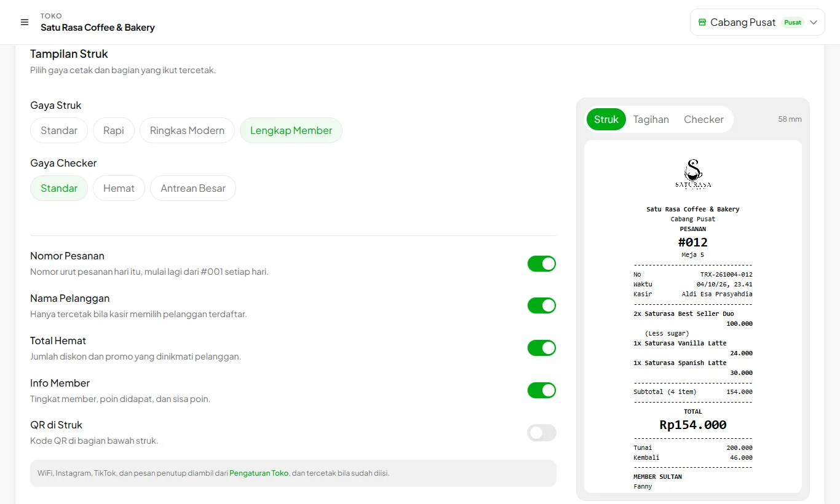The height and width of the screenshot is (504, 840).
Task: Click the Saturasa Vanilla Latte item line
Action: point(680,344)
